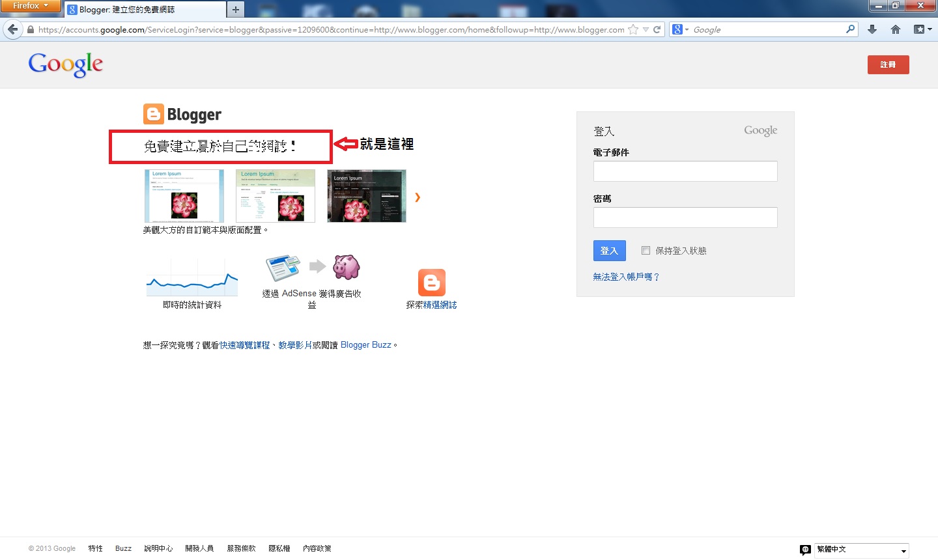
Task: Click the realtime statistics chart image
Action: 192,278
